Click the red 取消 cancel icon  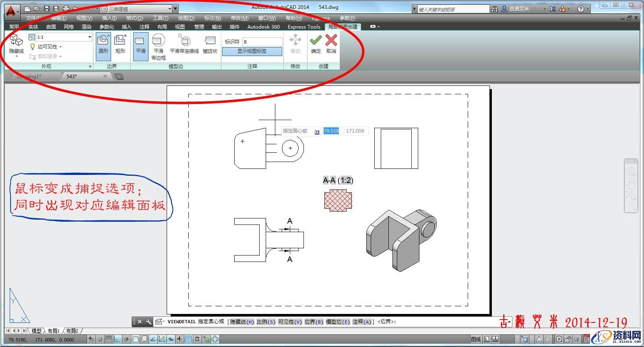point(331,44)
